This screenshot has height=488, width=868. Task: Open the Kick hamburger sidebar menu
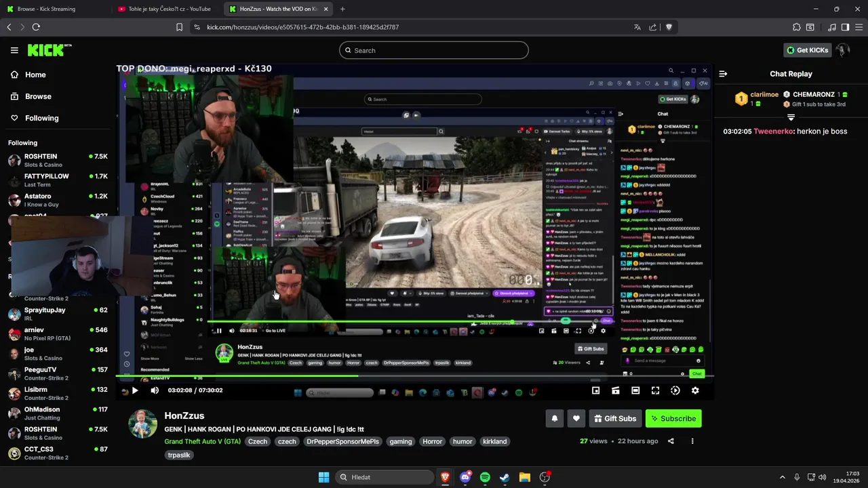[14, 50]
